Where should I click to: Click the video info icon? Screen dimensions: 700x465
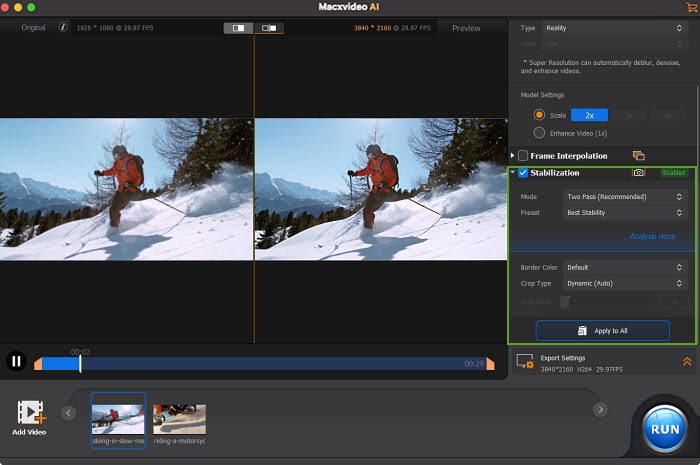tap(62, 28)
